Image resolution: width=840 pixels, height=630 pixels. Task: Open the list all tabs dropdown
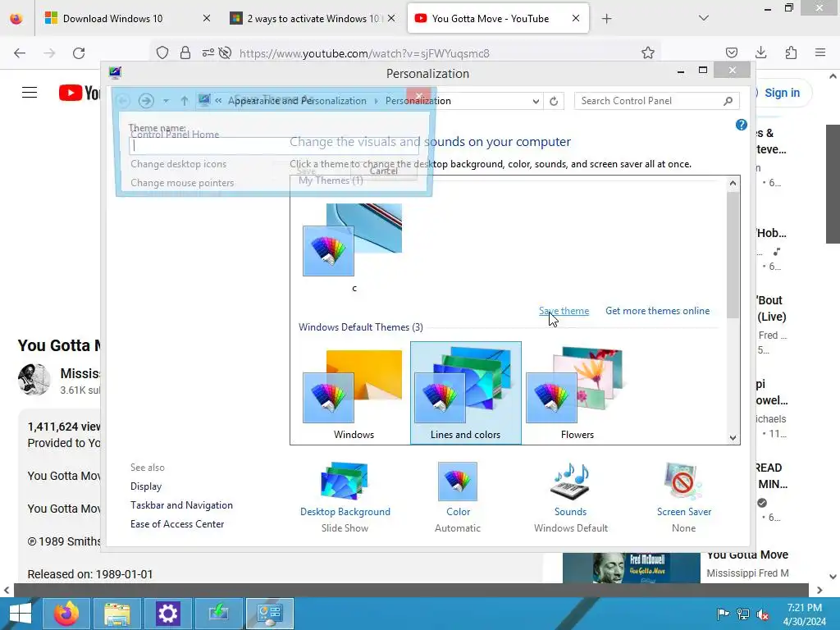point(703,18)
